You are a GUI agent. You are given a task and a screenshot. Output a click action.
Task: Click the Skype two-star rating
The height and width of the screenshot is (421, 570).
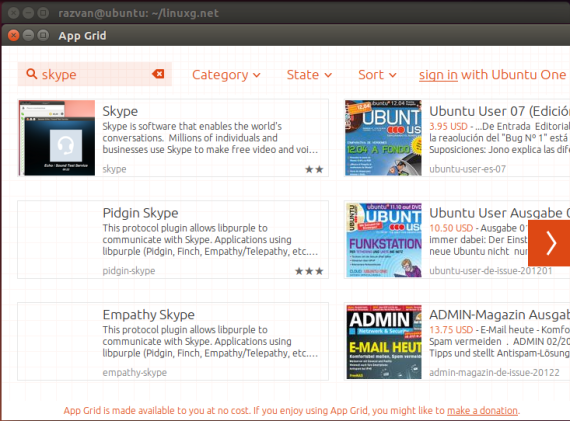click(314, 169)
